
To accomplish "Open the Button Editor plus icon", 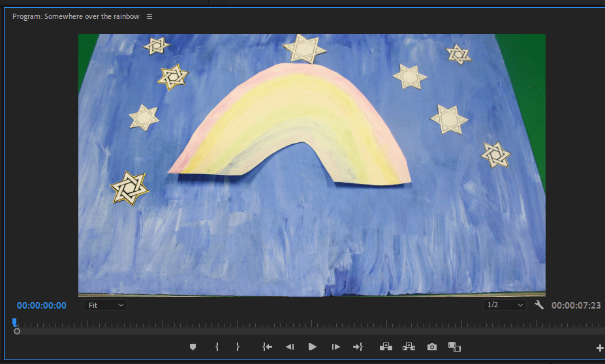I will pyautogui.click(x=600, y=348).
